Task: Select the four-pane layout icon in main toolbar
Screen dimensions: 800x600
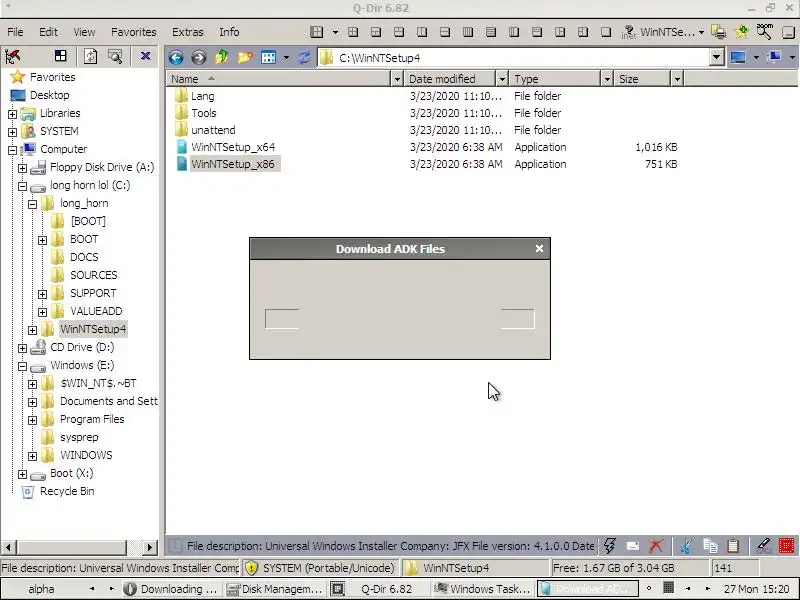Action: click(x=353, y=32)
